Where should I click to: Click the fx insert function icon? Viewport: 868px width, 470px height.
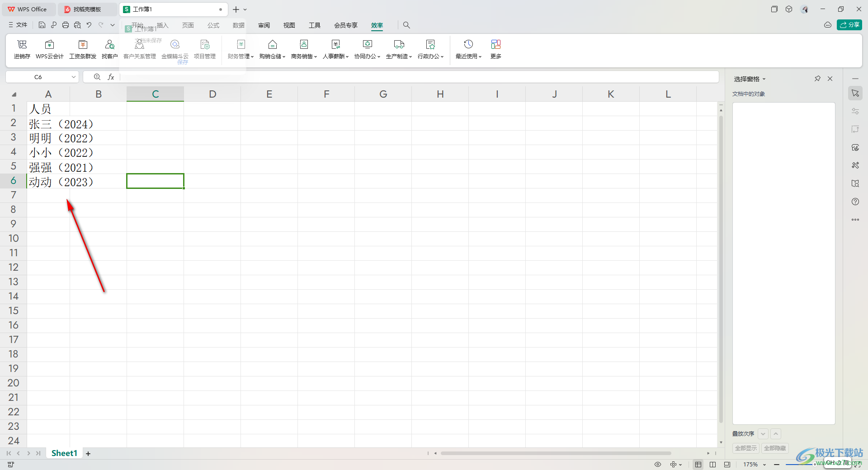coord(111,77)
